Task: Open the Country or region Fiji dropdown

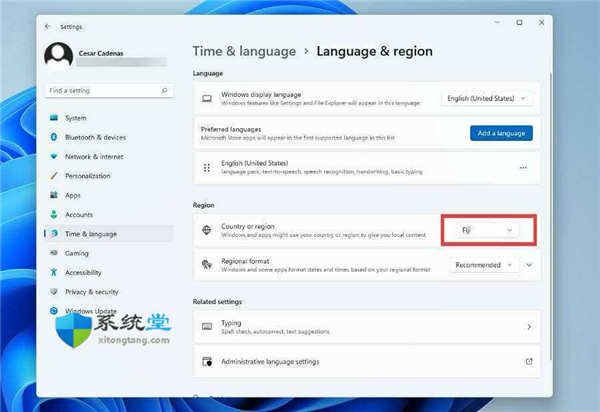Action: (488, 230)
